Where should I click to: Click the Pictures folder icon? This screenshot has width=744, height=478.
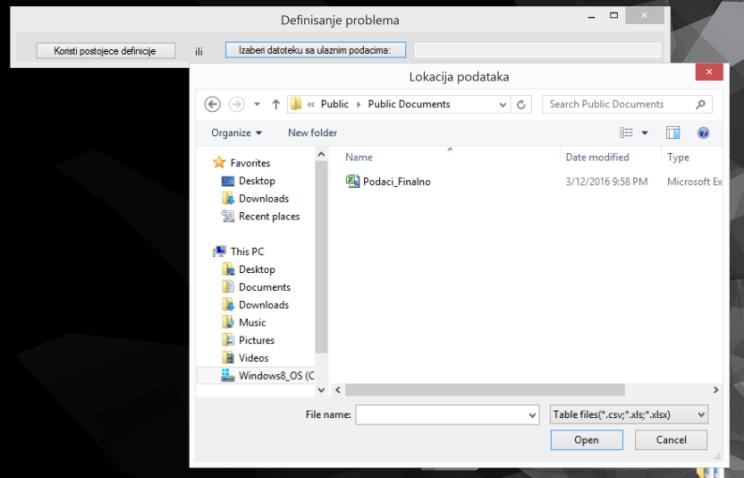point(228,340)
